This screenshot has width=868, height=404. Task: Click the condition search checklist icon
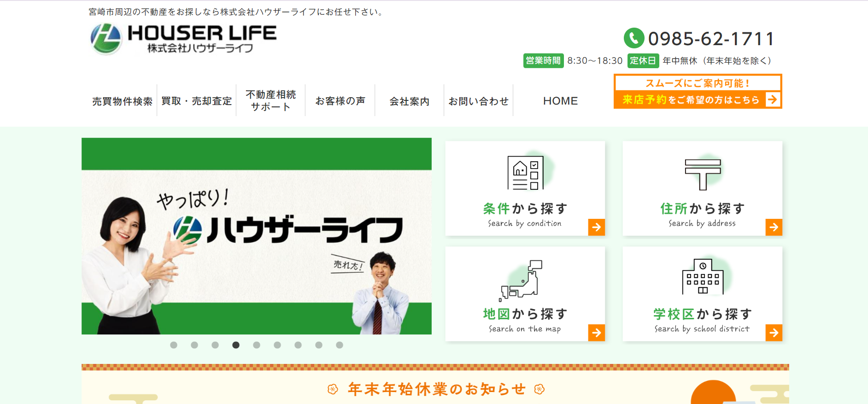(526, 173)
